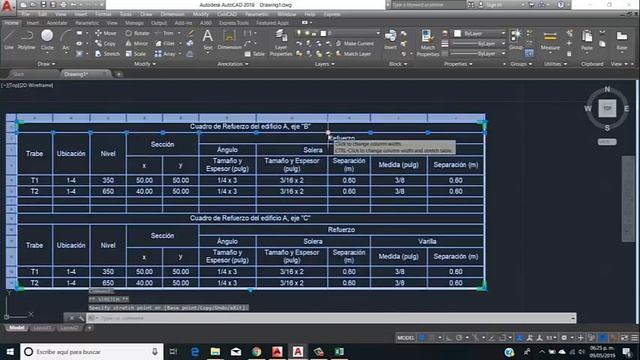This screenshot has width=640, height=360.
Task: Expand the Annotation panel
Action: click(x=233, y=64)
